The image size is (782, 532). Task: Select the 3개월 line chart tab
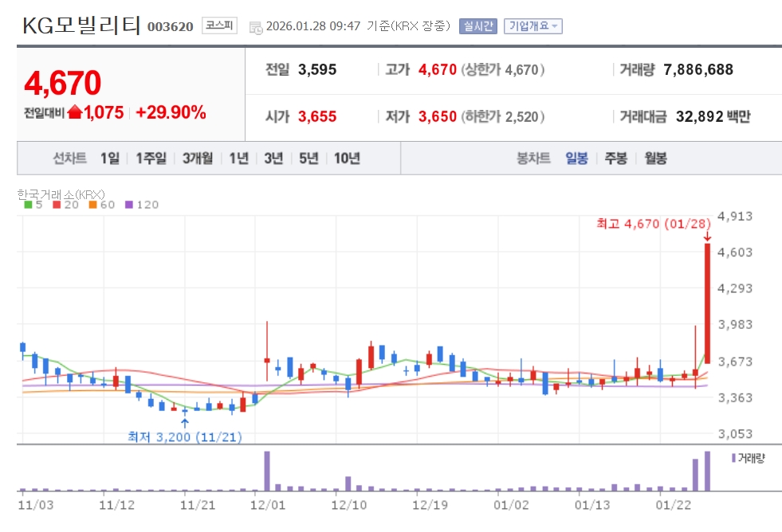(x=198, y=158)
